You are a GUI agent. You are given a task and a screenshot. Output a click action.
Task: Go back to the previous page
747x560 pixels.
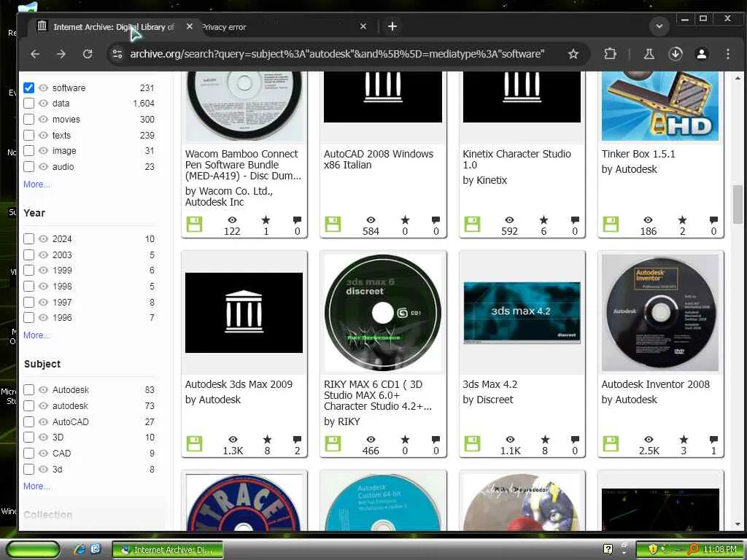[35, 54]
